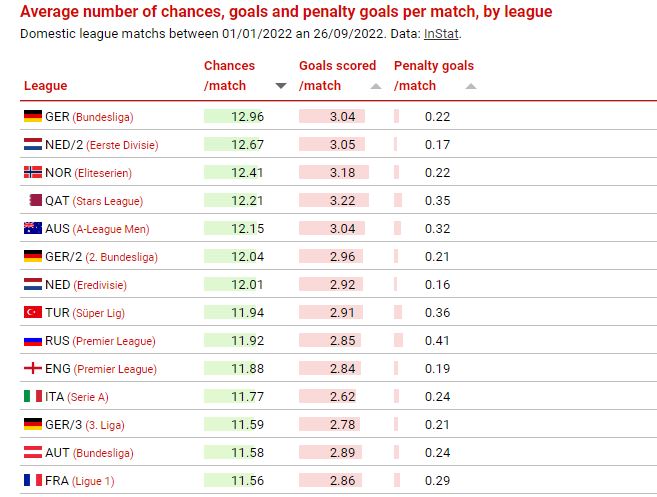
Task: Click the England flag beside Premier League
Action: pos(32,369)
